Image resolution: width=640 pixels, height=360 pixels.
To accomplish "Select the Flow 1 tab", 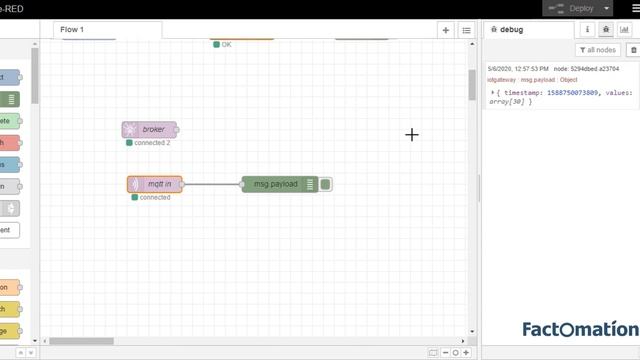I will point(107,30).
